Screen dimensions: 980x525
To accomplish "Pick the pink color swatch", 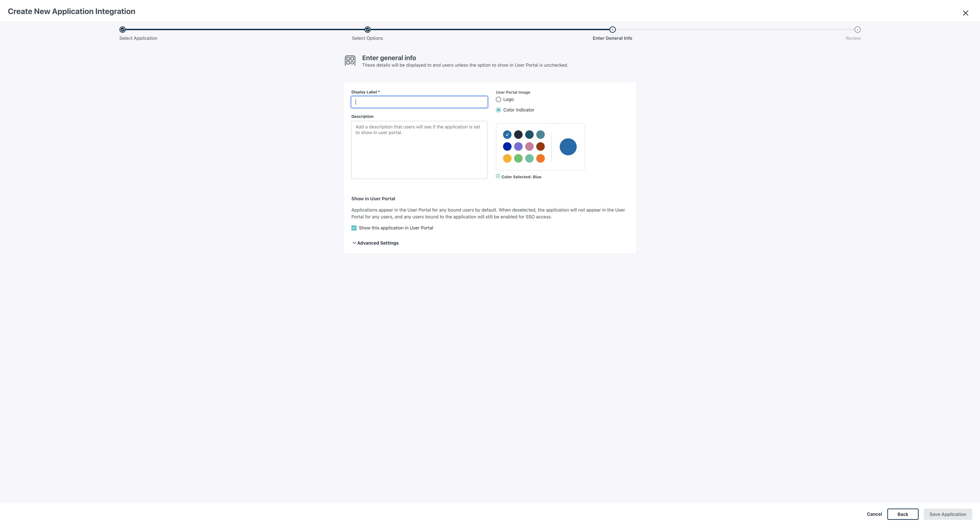I will point(529,146).
